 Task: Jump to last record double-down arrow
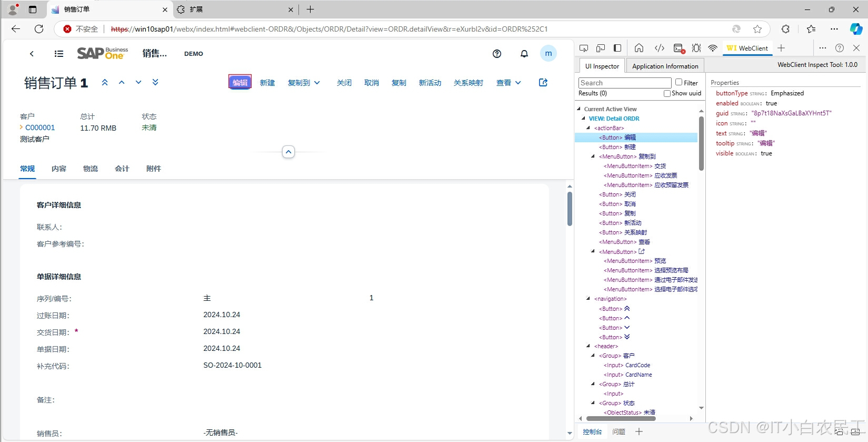tap(155, 82)
